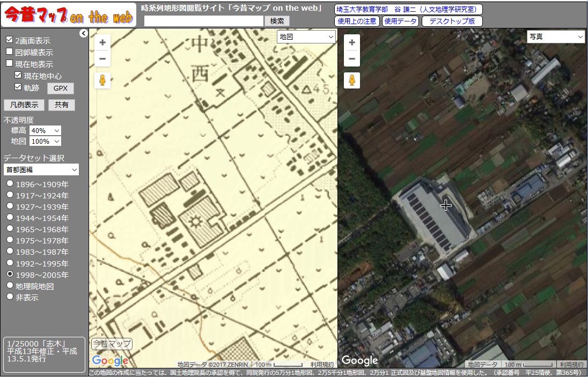Click the データセット選択 heading
Image resolution: width=588 pixels, height=377 pixels.
(x=34, y=158)
